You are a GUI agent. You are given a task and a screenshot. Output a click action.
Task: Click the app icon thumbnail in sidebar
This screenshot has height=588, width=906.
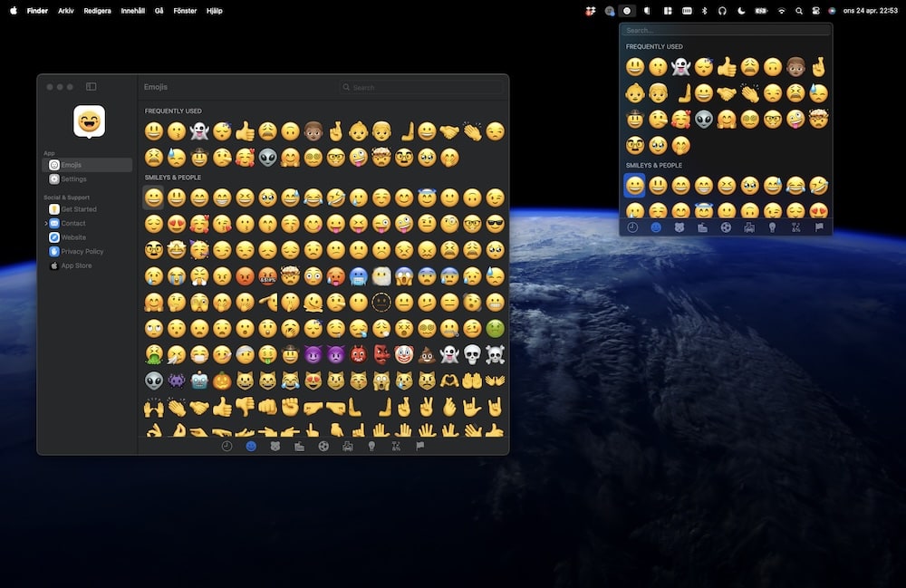tap(89, 121)
